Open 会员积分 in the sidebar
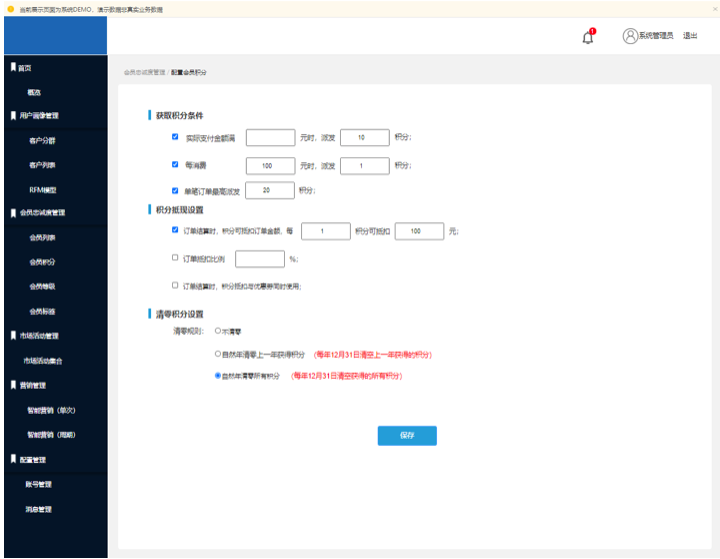This screenshot has height=559, width=720. (42, 262)
